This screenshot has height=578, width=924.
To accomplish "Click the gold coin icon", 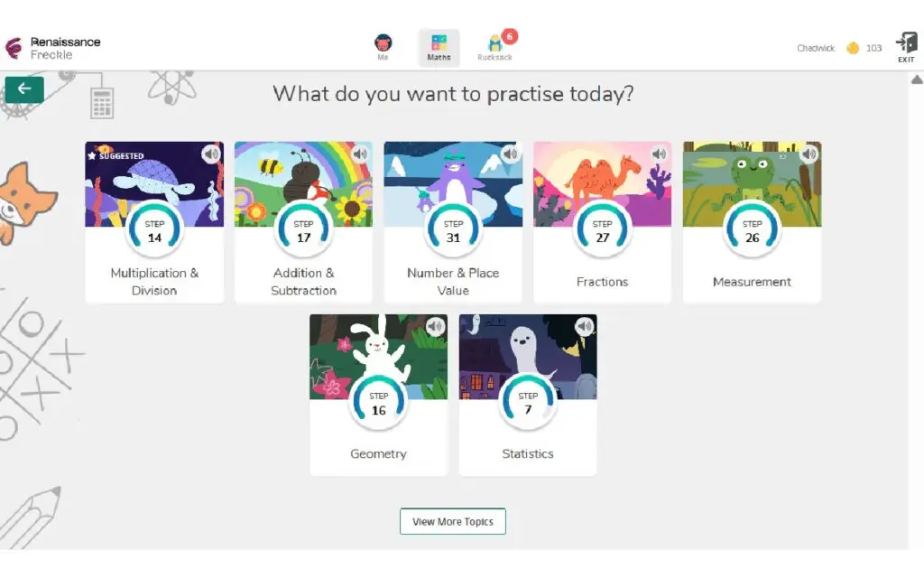I will coord(853,48).
